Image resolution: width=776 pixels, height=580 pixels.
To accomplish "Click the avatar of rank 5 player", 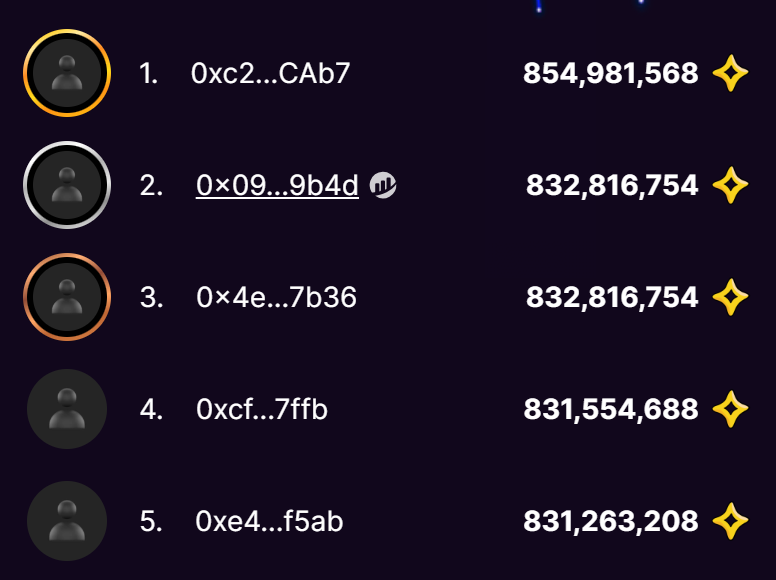I will pyautogui.click(x=67, y=521).
